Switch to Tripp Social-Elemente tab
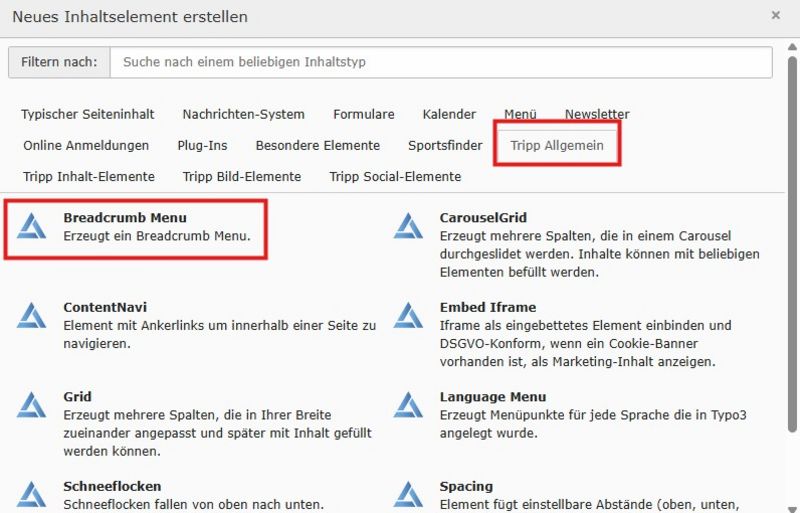The image size is (800, 513). coord(395,177)
